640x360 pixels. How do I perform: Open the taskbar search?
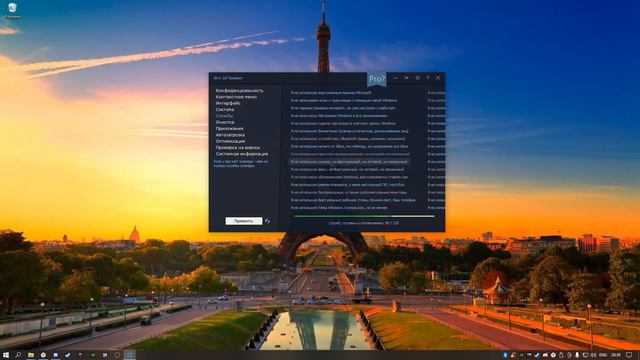[x=18, y=355]
